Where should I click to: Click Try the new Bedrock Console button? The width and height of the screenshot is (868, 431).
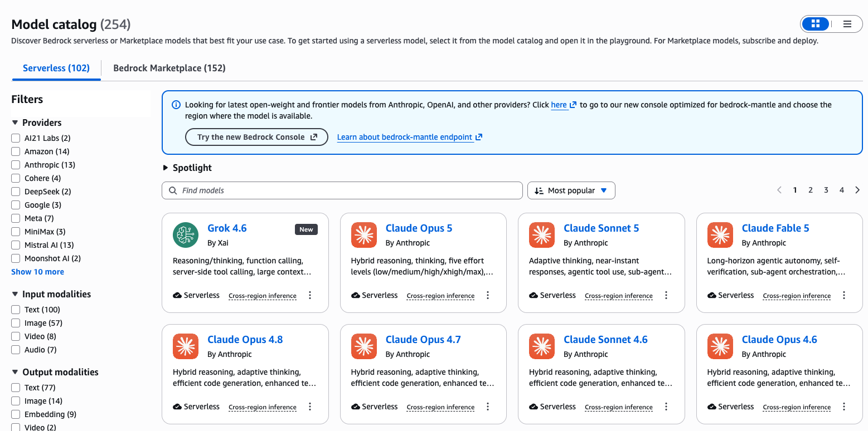tap(257, 137)
